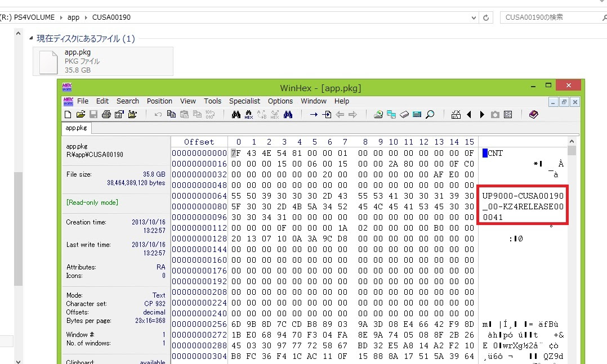Click the Modify Data 101/010 icon
The width and height of the screenshot is (607, 364).
210,115
